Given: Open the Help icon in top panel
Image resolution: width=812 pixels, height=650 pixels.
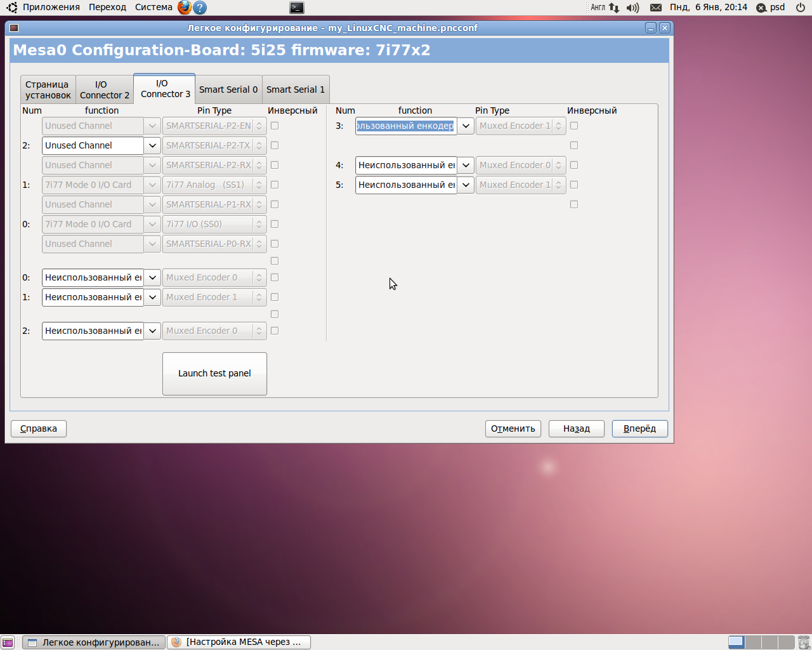Looking at the screenshot, I should pos(199,8).
